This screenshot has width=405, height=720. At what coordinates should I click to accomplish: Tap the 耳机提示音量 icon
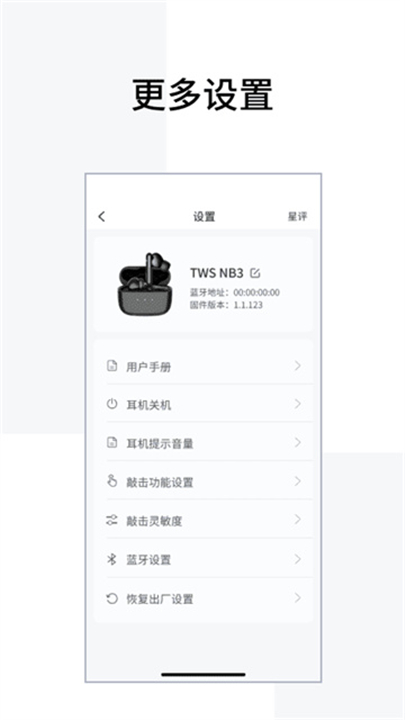112,443
